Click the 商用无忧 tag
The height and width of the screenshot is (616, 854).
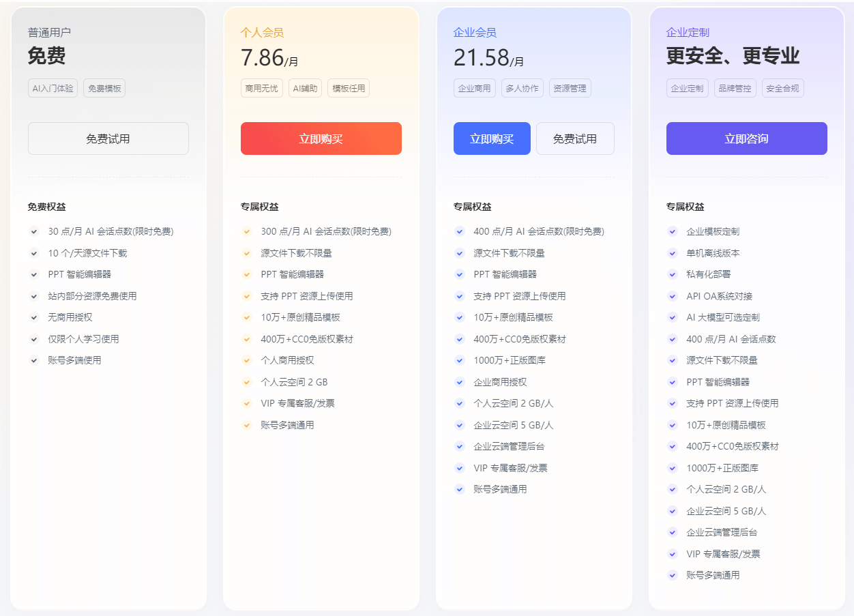tap(262, 88)
